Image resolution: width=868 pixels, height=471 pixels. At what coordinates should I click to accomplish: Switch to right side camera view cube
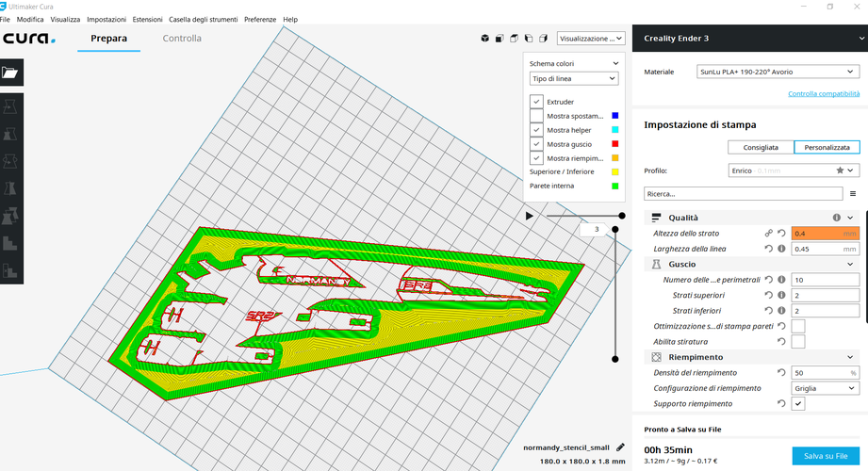point(544,39)
